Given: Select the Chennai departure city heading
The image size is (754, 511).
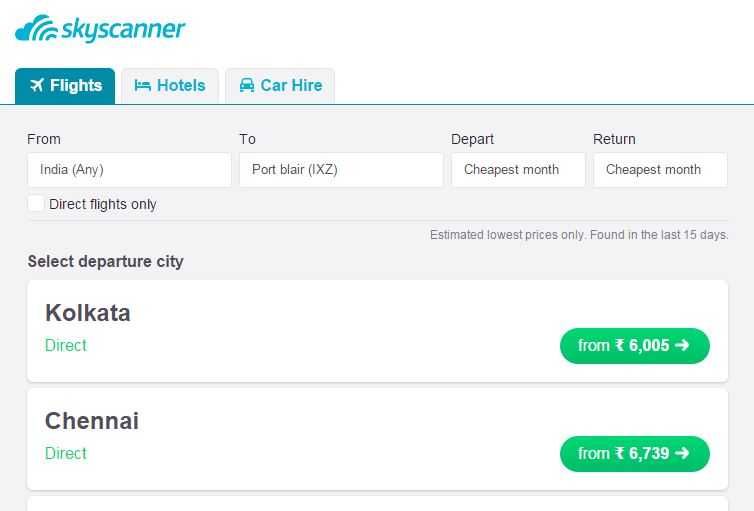Looking at the screenshot, I should (x=92, y=421).
